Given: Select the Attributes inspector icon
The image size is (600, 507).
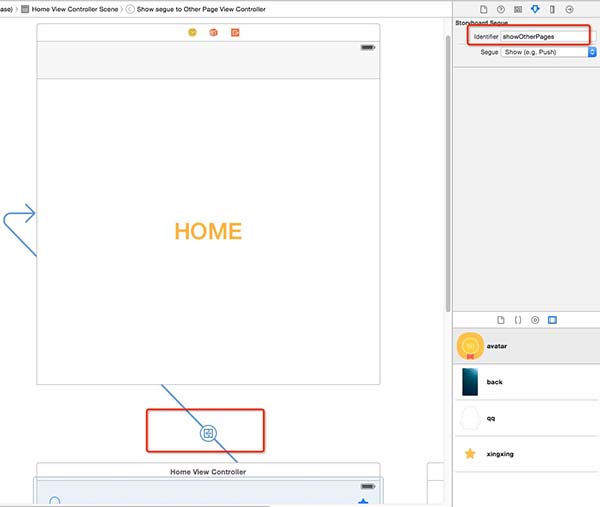Looking at the screenshot, I should pos(535,9).
